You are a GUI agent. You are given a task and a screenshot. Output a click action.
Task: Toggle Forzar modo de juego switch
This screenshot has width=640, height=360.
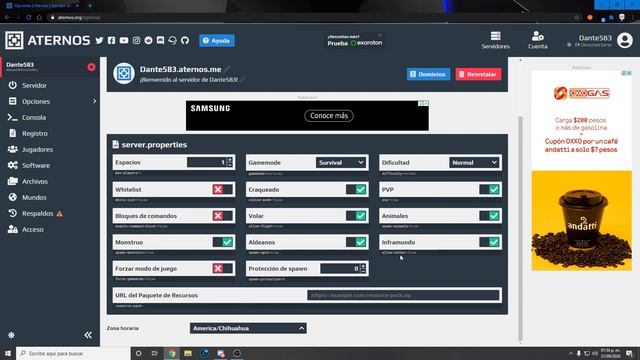[x=222, y=269]
